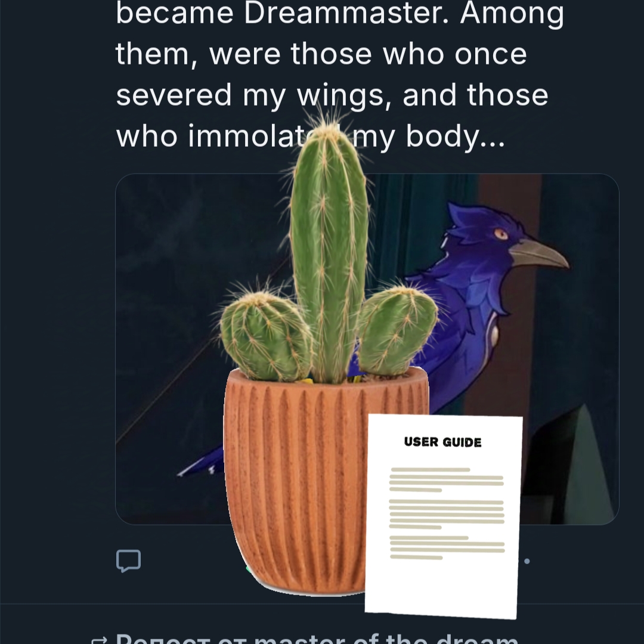Tap the word 'Dreammaster' in the post

(x=346, y=13)
